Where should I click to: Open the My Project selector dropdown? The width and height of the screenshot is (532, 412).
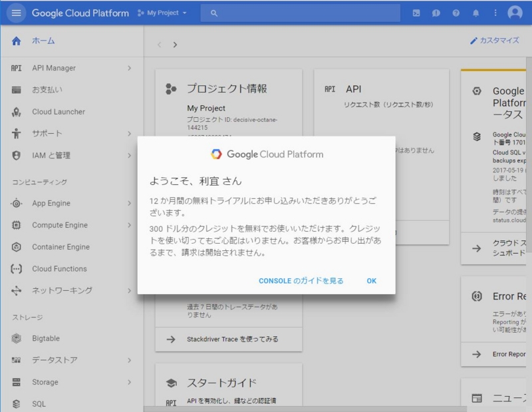pos(162,13)
